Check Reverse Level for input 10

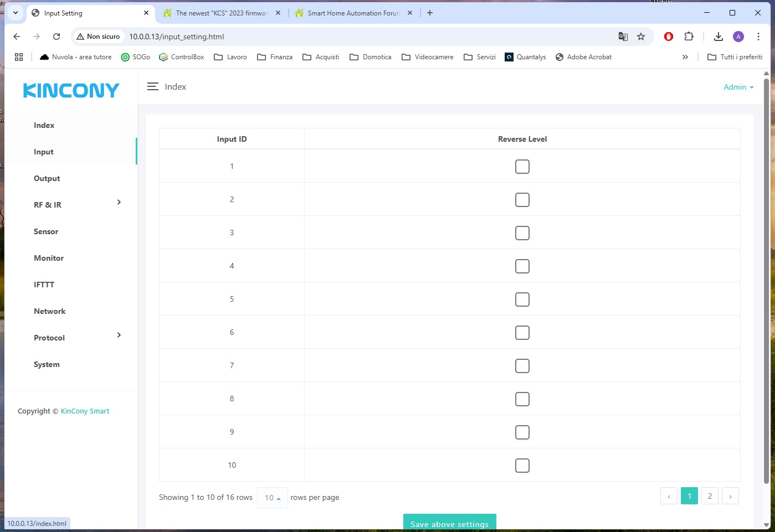(x=522, y=466)
